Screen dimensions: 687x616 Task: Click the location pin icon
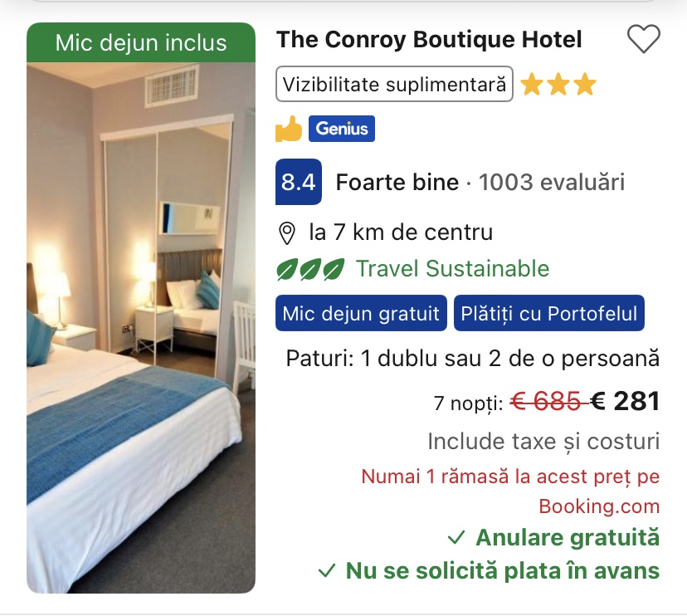click(287, 233)
